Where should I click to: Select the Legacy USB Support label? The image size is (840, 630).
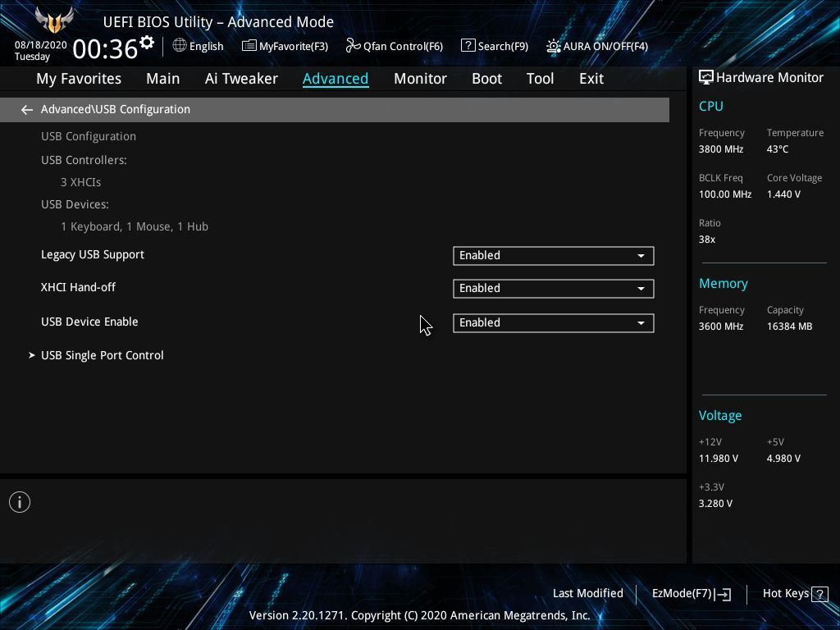93,254
